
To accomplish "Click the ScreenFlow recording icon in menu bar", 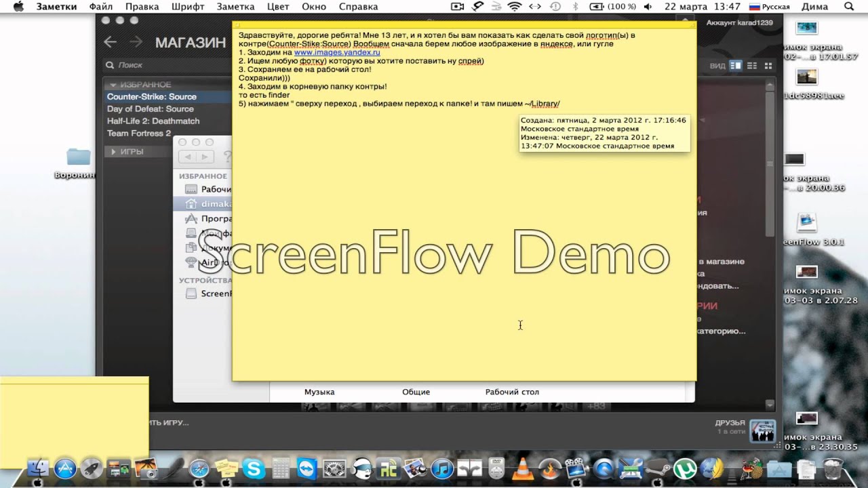I will (458, 6).
